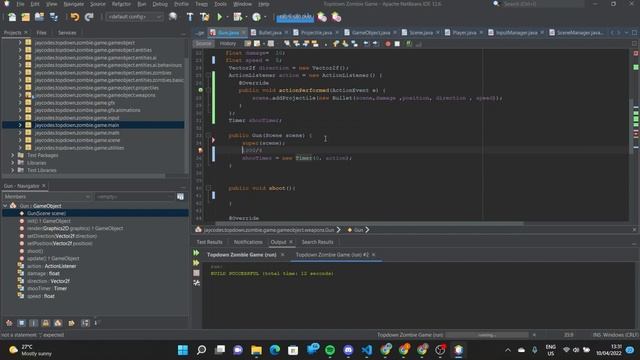640x360 pixels.
Task: Expand the jaycodes.topdown.zombie.game.gfx package
Action: [19, 103]
